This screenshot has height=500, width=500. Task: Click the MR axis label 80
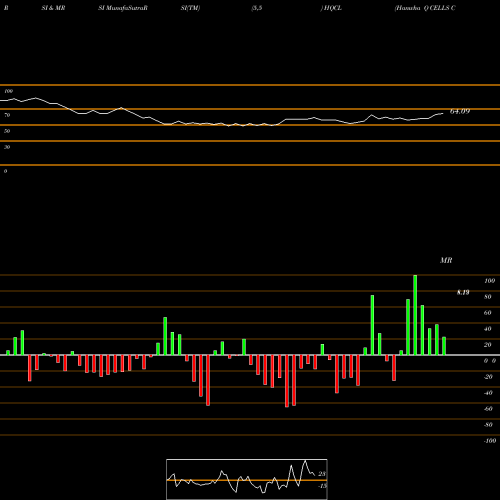click(488, 297)
